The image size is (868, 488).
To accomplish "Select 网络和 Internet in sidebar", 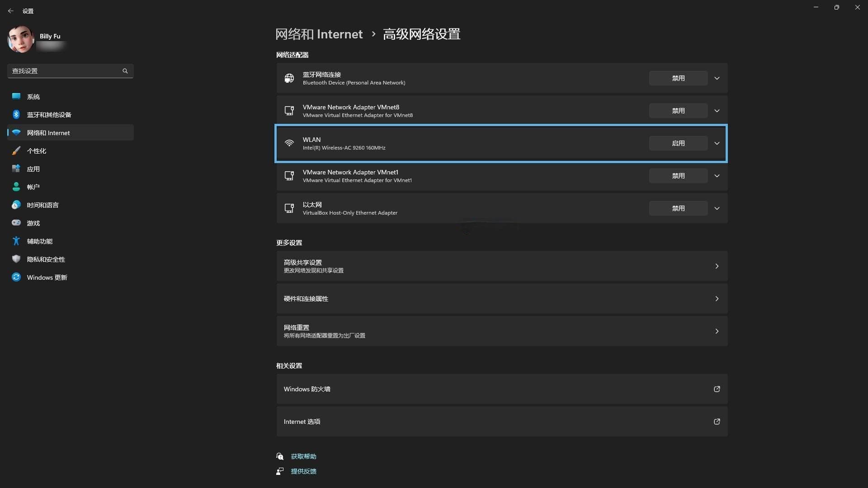I will (71, 132).
